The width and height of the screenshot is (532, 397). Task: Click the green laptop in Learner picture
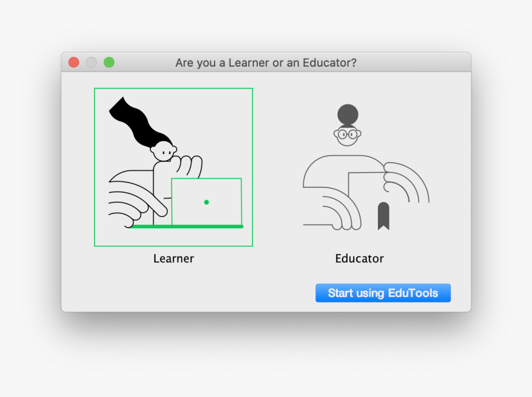[207, 202]
